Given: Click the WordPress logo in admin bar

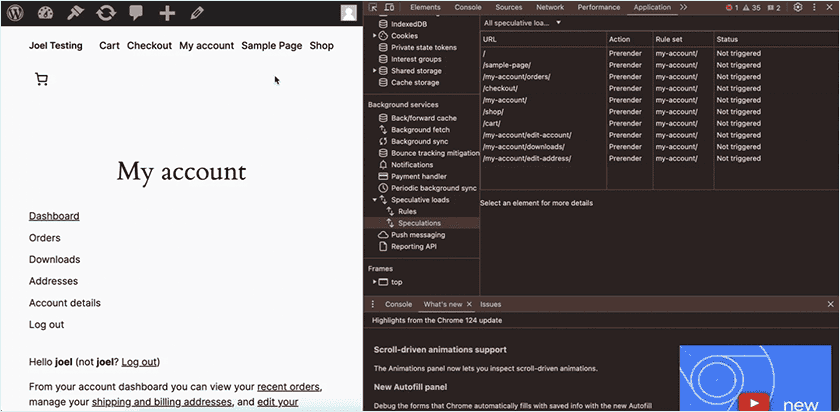Looking at the screenshot, I should pyautogui.click(x=15, y=13).
